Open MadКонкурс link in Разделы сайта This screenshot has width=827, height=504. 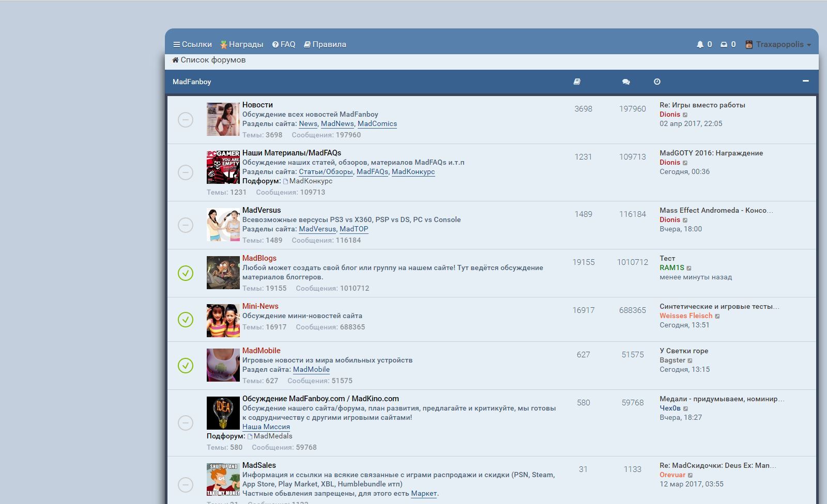pyautogui.click(x=413, y=172)
